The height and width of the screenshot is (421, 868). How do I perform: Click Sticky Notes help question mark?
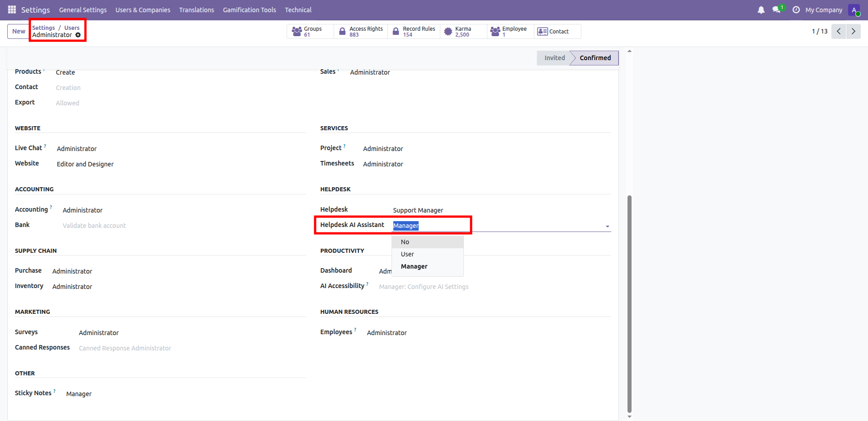54,391
